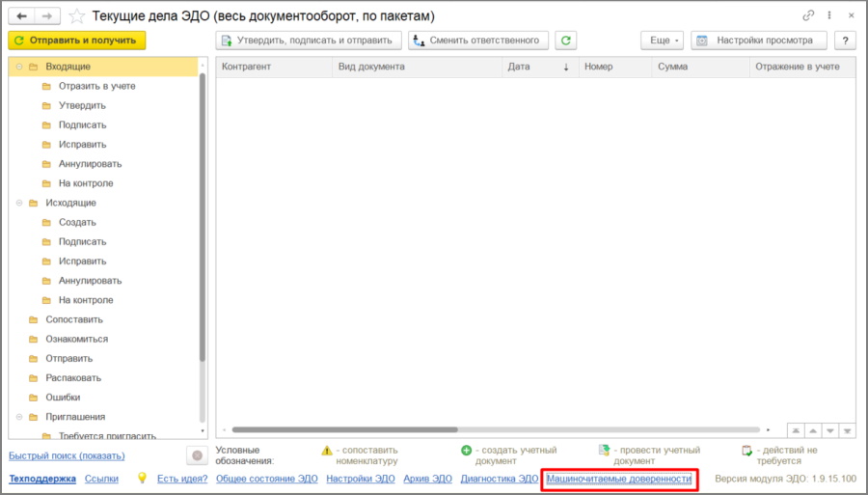
Task: Click the folder icon next to Сопоставить
Action: [33, 319]
